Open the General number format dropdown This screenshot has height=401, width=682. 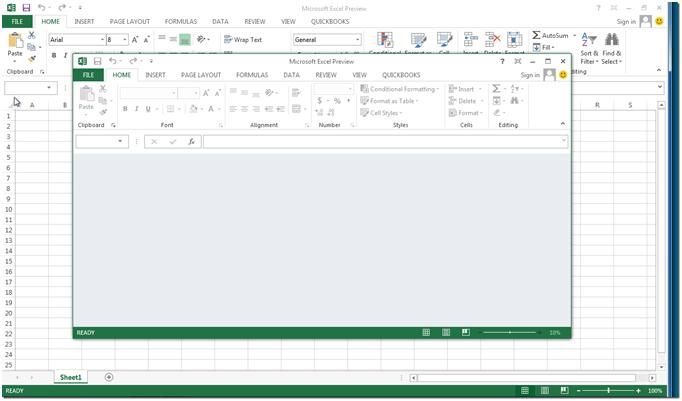358,40
